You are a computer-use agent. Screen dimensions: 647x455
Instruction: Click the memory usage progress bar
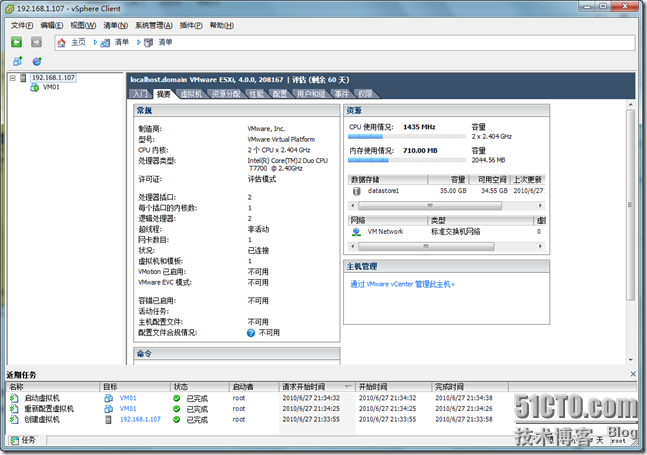407,160
